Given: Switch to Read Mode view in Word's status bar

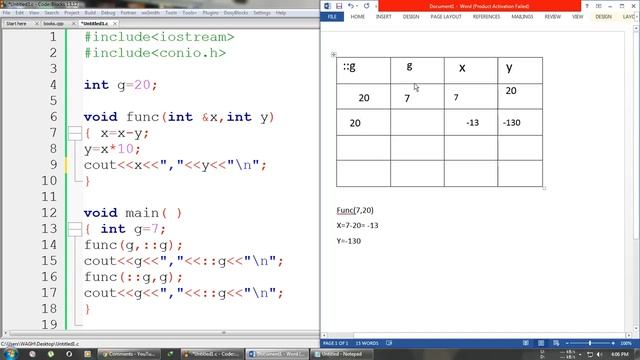Looking at the screenshot, I should (526, 343).
